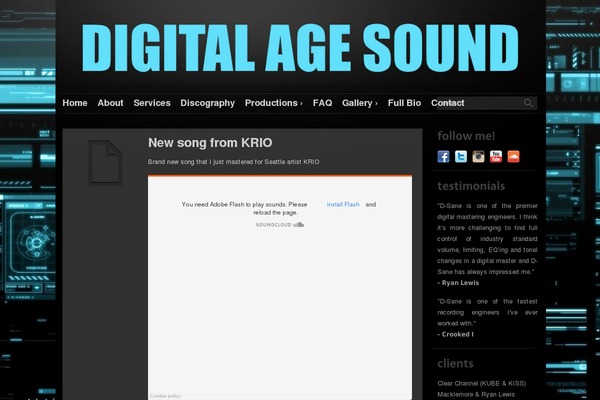
Task: Go to the Home menu item
Action: 75,103
